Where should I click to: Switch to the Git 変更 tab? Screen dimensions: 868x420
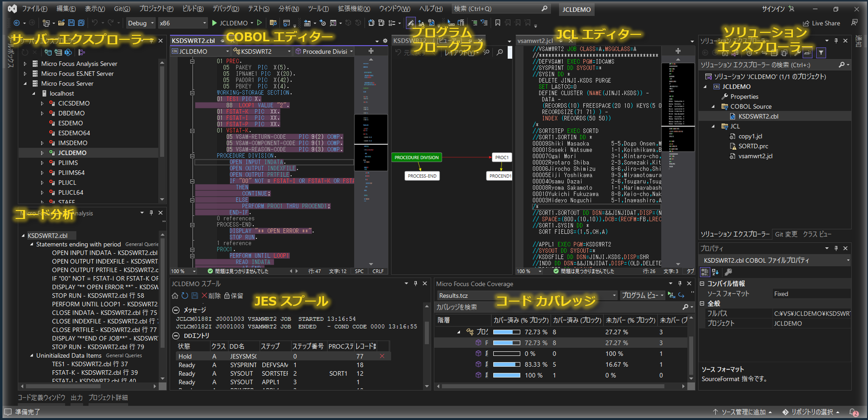click(786, 234)
